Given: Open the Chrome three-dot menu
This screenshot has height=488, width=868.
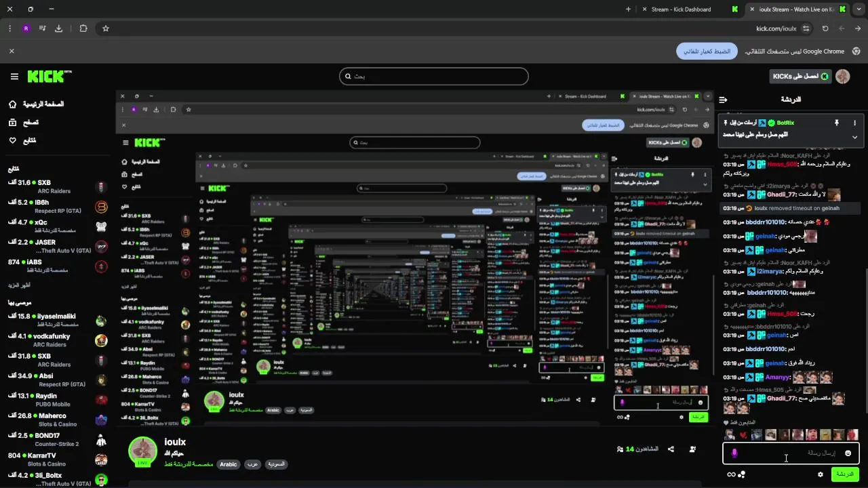Looking at the screenshot, I should pos(9,28).
